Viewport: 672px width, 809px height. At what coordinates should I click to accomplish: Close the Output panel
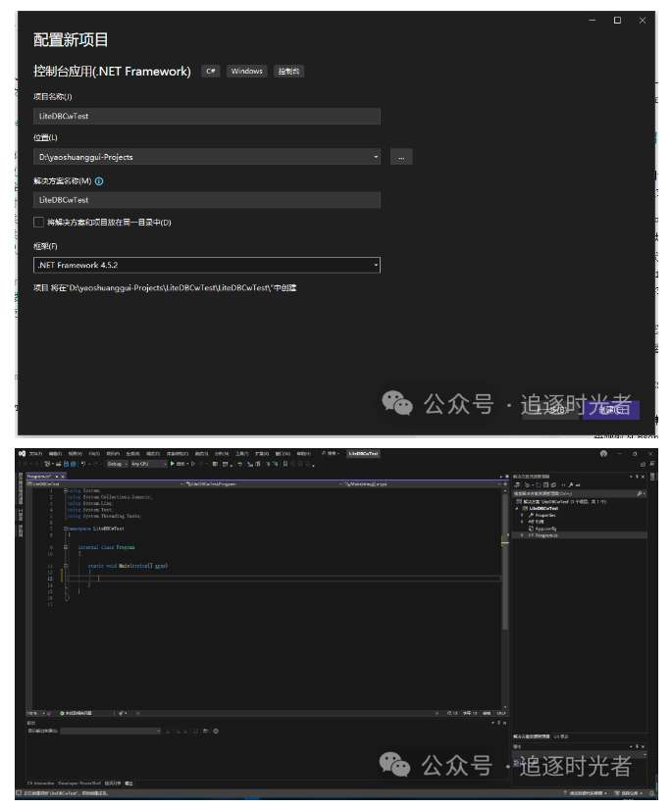click(504, 723)
